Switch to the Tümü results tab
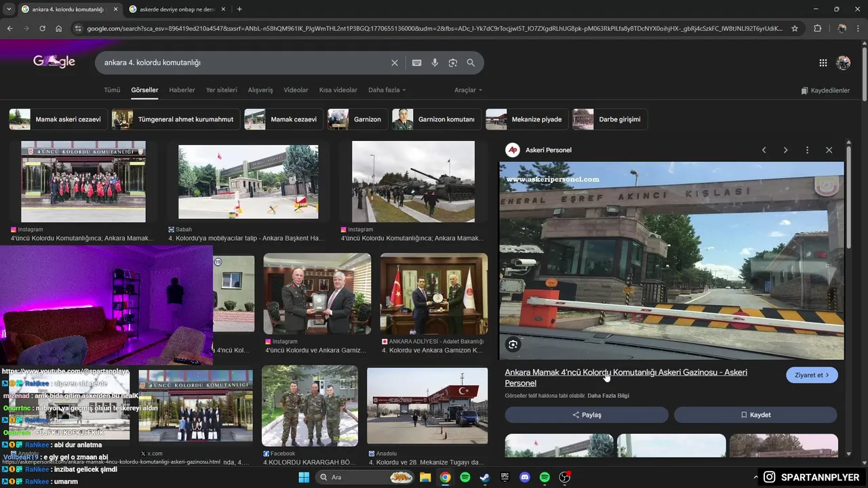Image resolution: width=868 pixels, height=488 pixels. (x=112, y=90)
